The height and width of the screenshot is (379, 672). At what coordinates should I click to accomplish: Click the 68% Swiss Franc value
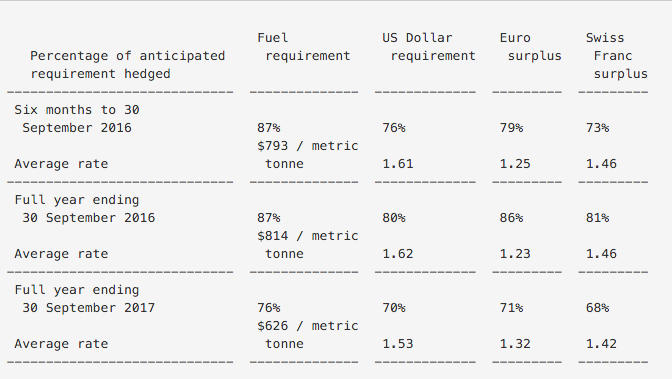597,308
